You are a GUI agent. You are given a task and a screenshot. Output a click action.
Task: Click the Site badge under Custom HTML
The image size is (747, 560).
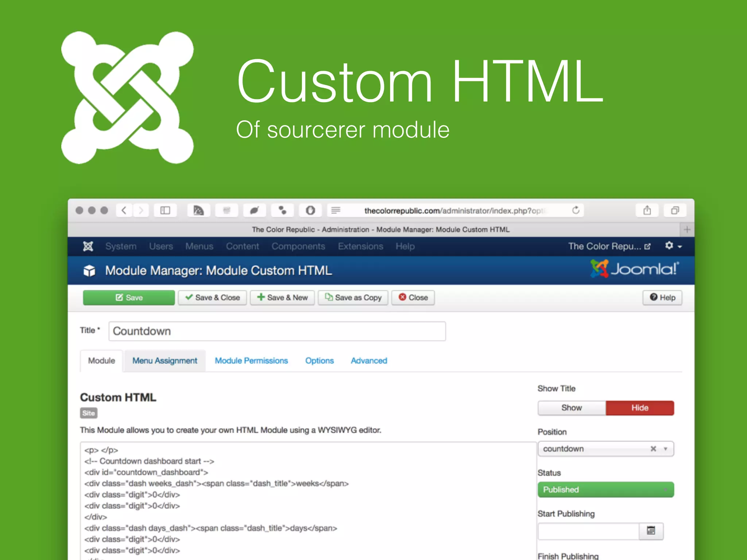89,413
